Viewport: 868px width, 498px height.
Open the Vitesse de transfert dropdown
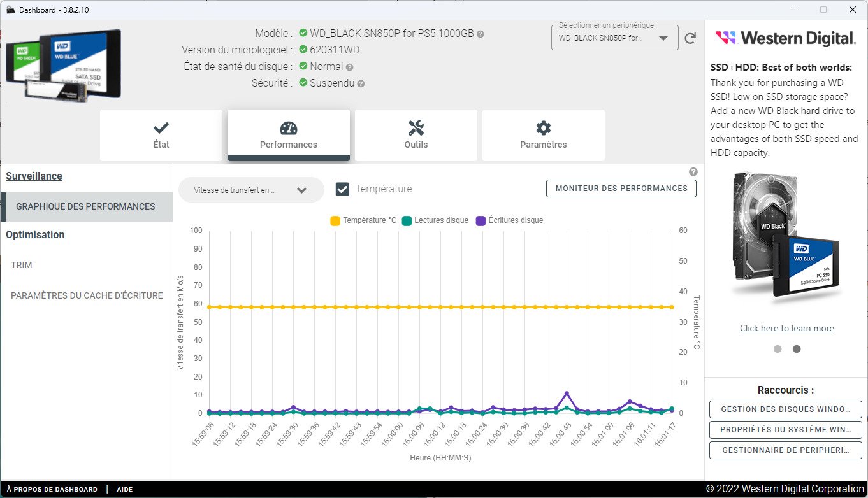point(251,190)
